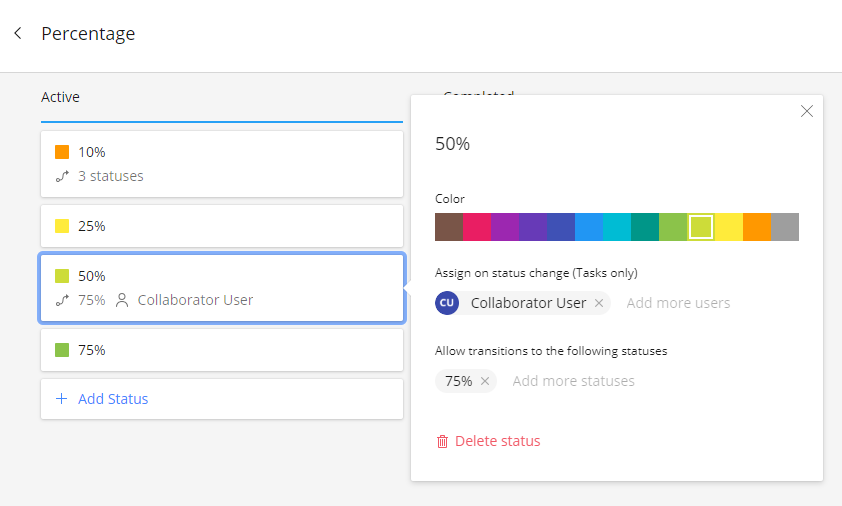The height and width of the screenshot is (506, 842).
Task: Open the 10% status with 3 statuses
Action: (x=221, y=164)
